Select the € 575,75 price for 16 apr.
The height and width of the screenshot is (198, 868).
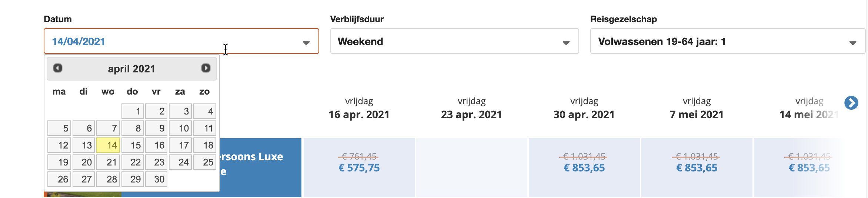(359, 168)
